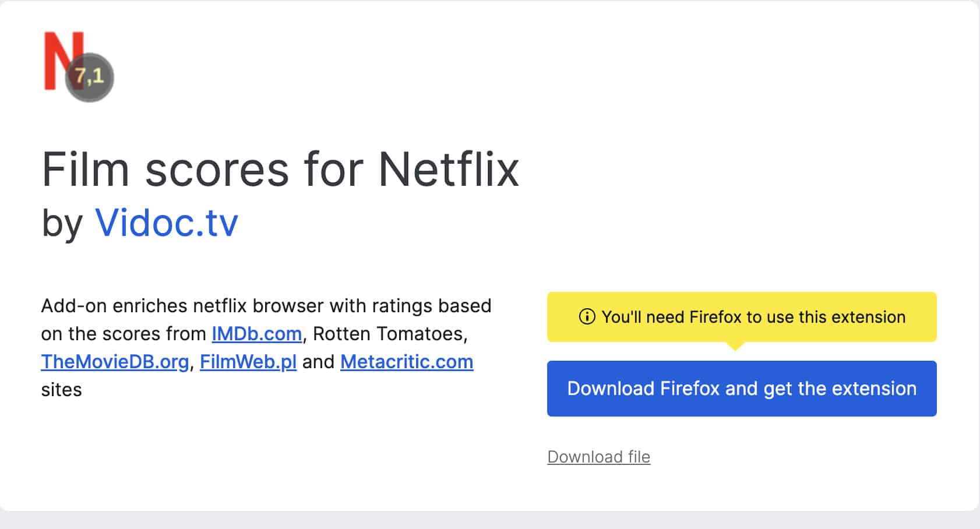980x529 pixels.
Task: Go to the Metacritic.com link
Action: [407, 362]
